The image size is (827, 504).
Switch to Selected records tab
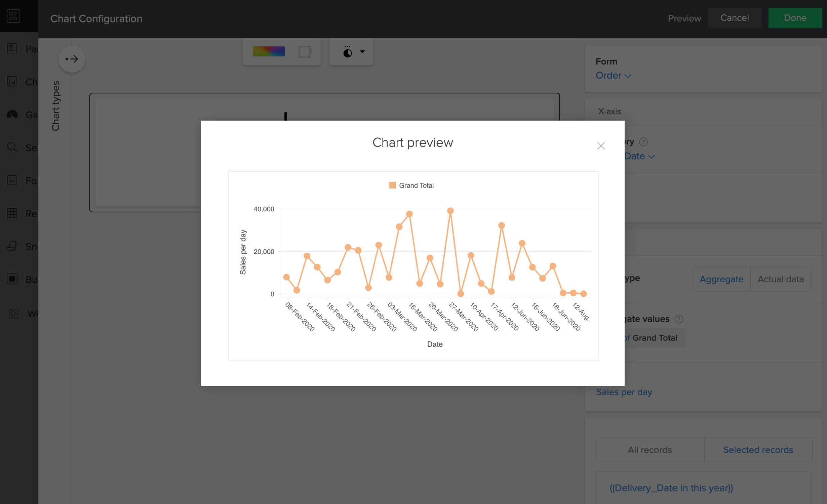tap(758, 450)
